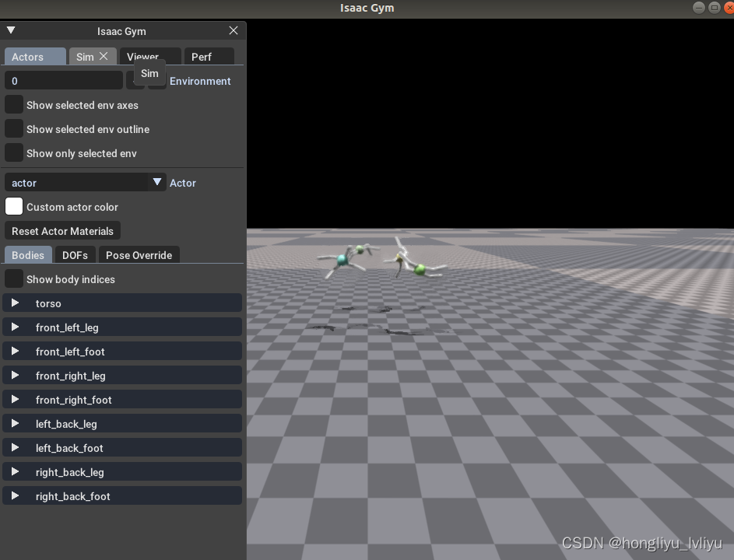Screen dimensions: 734x560
Task: Enable Show selected env outline
Action: 13,128
